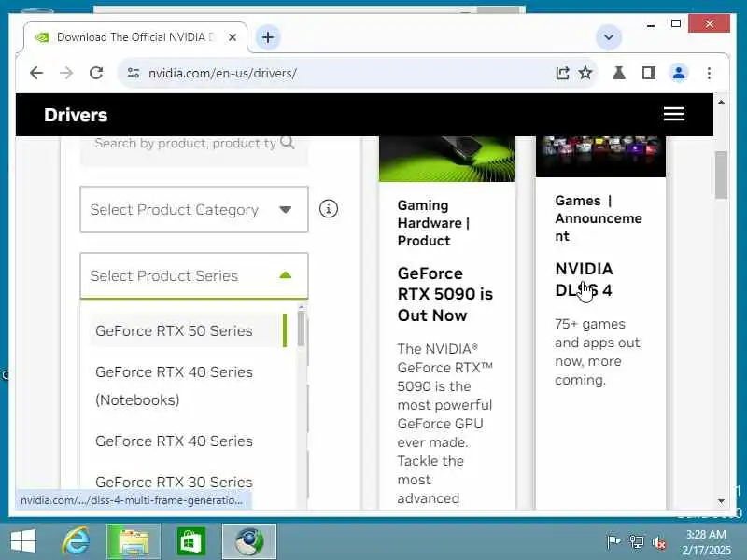Click the Drivers header title

(76, 115)
